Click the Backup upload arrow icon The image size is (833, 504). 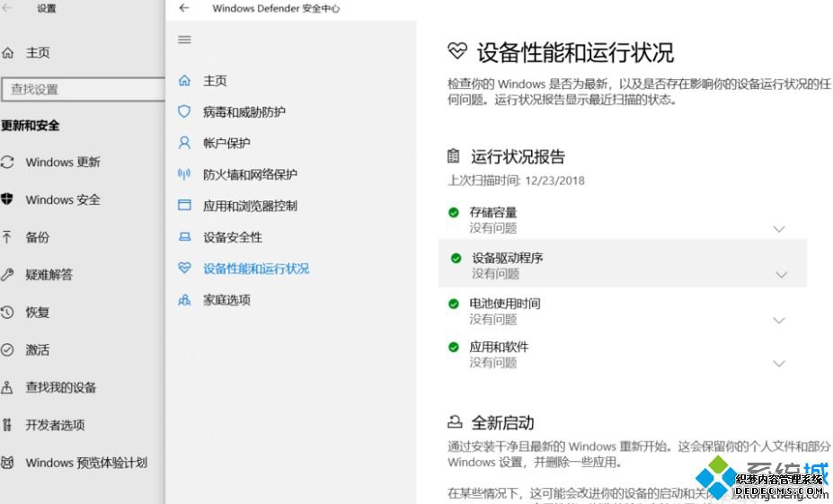[7, 237]
